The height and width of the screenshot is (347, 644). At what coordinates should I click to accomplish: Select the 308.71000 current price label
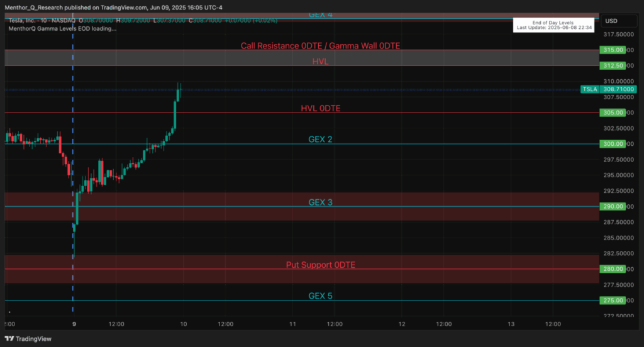pyautogui.click(x=618, y=89)
